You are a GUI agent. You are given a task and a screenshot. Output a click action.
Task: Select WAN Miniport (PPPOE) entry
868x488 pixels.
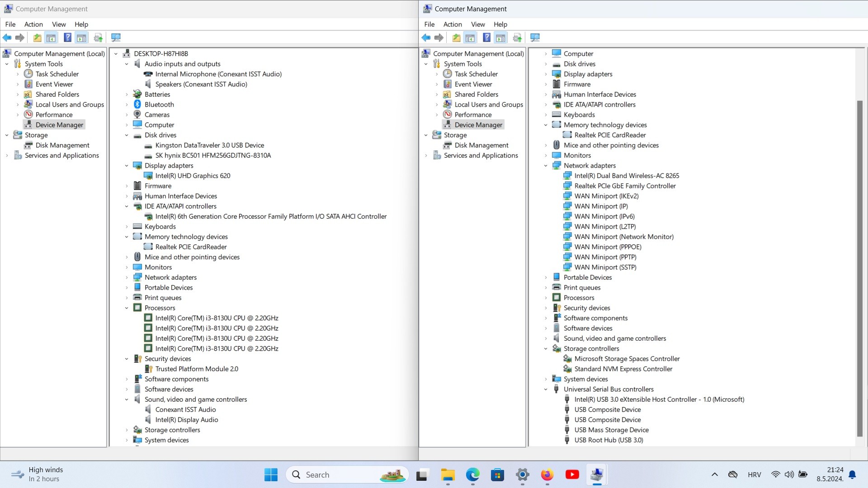[x=608, y=247]
